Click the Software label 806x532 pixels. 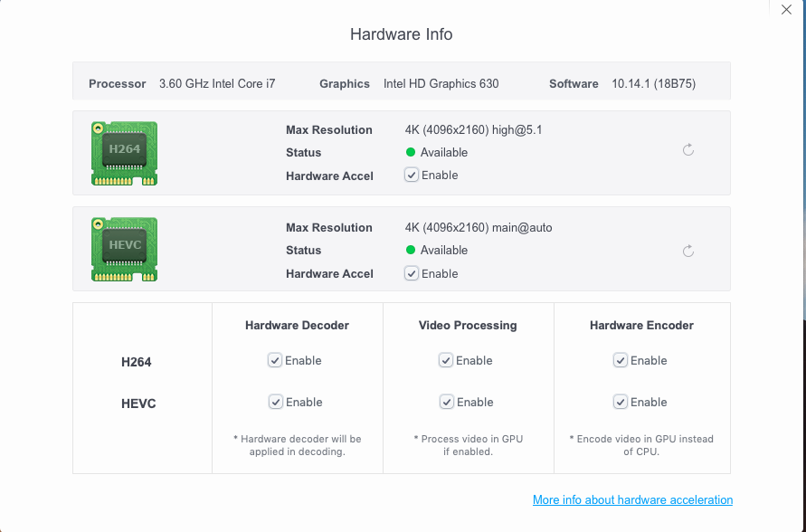click(x=574, y=84)
